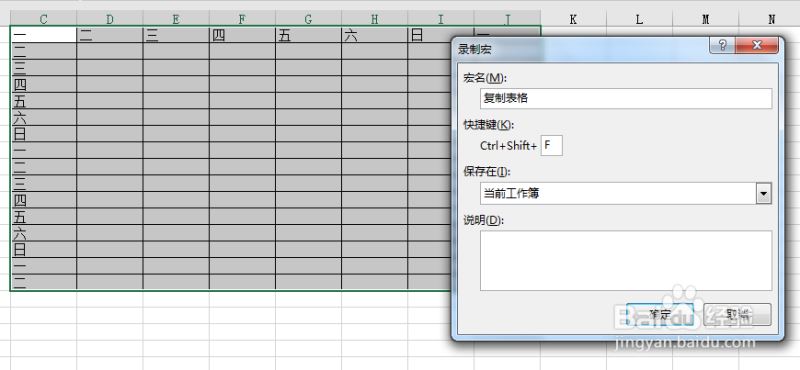
Task: Click the shortcut key letter box
Action: pos(552,145)
